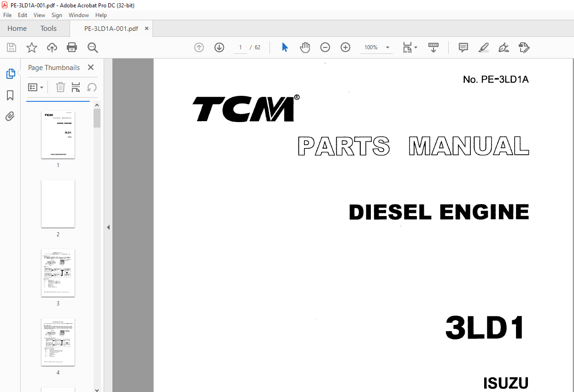The height and width of the screenshot is (392, 574).
Task: Activate the Hand pan tool
Action: 305,47
